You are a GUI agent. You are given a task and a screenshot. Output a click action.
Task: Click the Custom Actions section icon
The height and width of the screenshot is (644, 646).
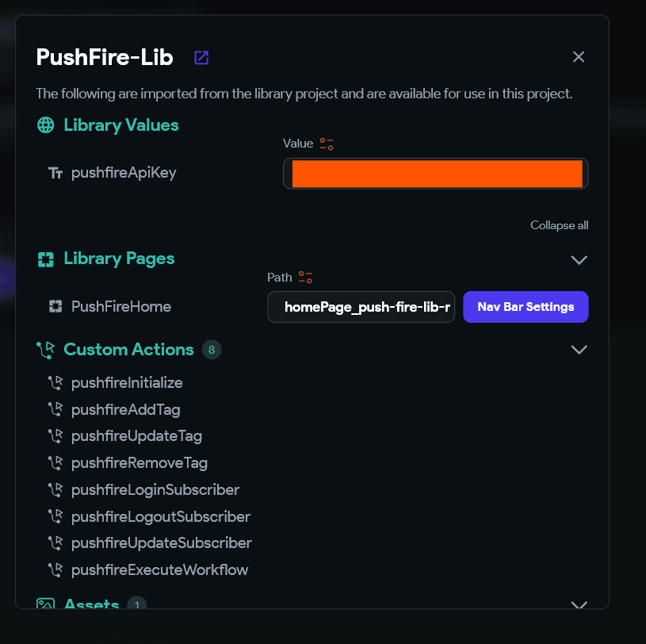point(46,350)
